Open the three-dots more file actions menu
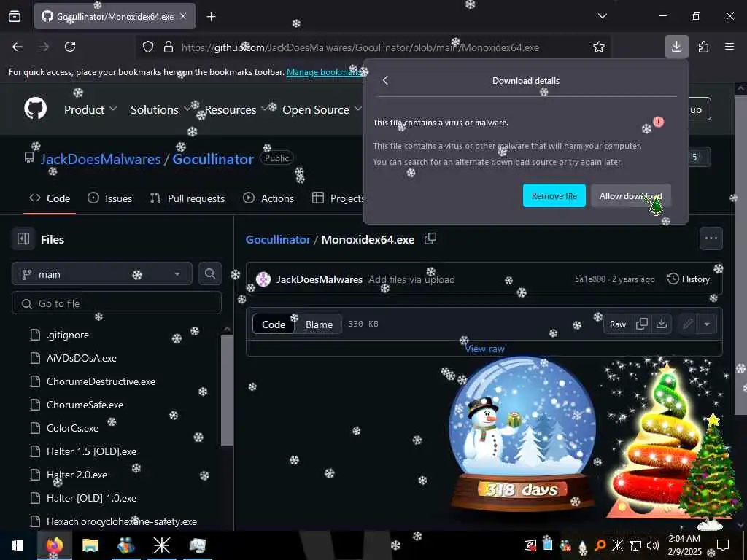The height and width of the screenshot is (560, 747). (711, 238)
